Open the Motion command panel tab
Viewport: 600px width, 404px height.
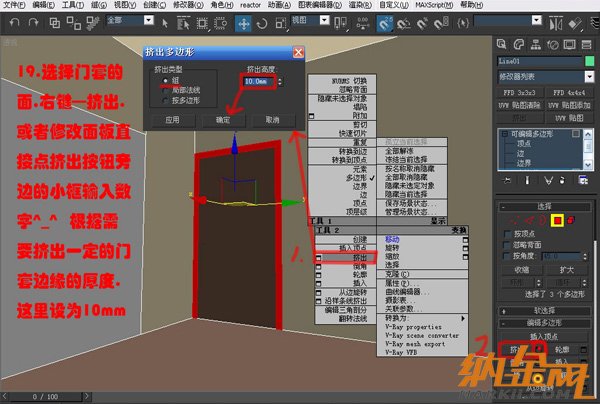(553, 45)
